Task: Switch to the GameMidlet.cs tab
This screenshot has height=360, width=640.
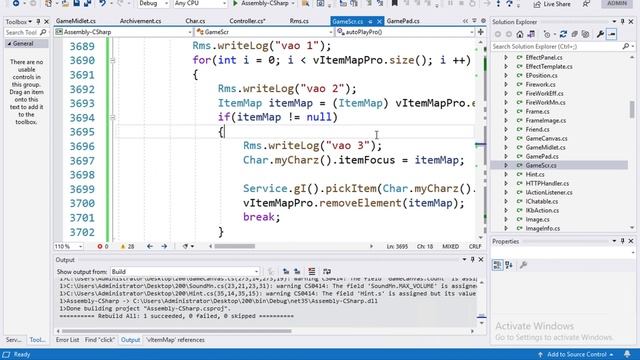Action: (76, 21)
